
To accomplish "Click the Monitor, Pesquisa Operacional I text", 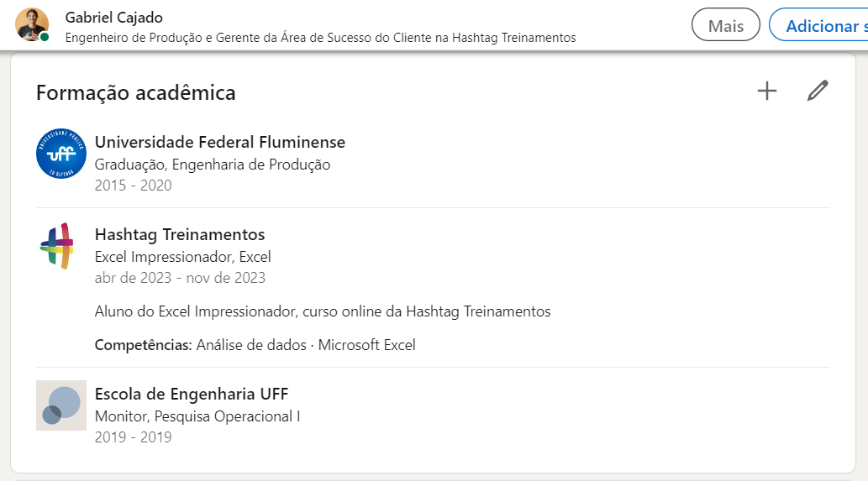I will click(197, 416).
